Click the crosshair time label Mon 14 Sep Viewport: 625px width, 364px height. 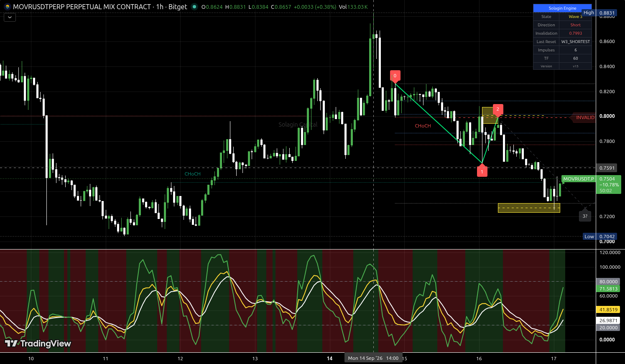373,358
